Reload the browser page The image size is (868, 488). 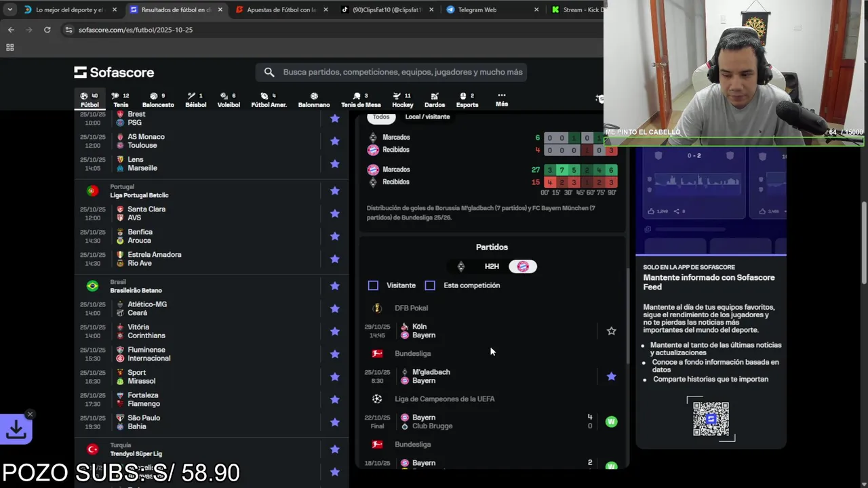pyautogui.click(x=47, y=30)
